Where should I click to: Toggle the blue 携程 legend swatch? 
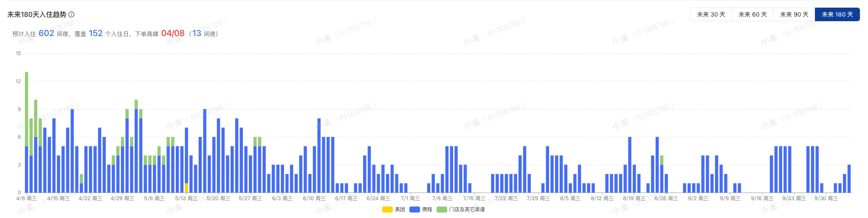[x=414, y=210]
